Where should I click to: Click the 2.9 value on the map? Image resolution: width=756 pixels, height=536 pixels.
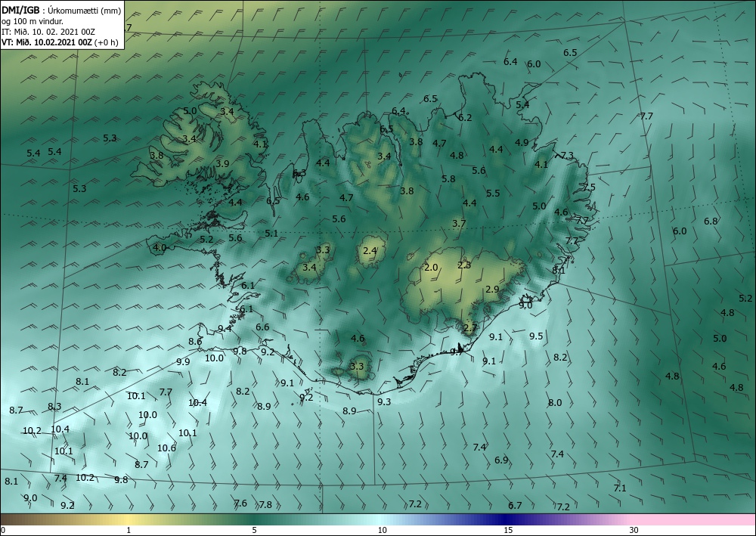[x=492, y=290]
